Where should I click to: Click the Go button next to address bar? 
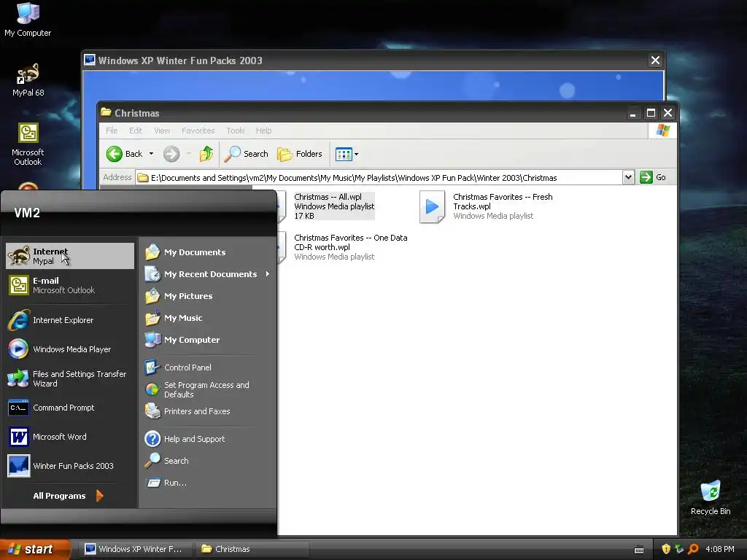(653, 177)
